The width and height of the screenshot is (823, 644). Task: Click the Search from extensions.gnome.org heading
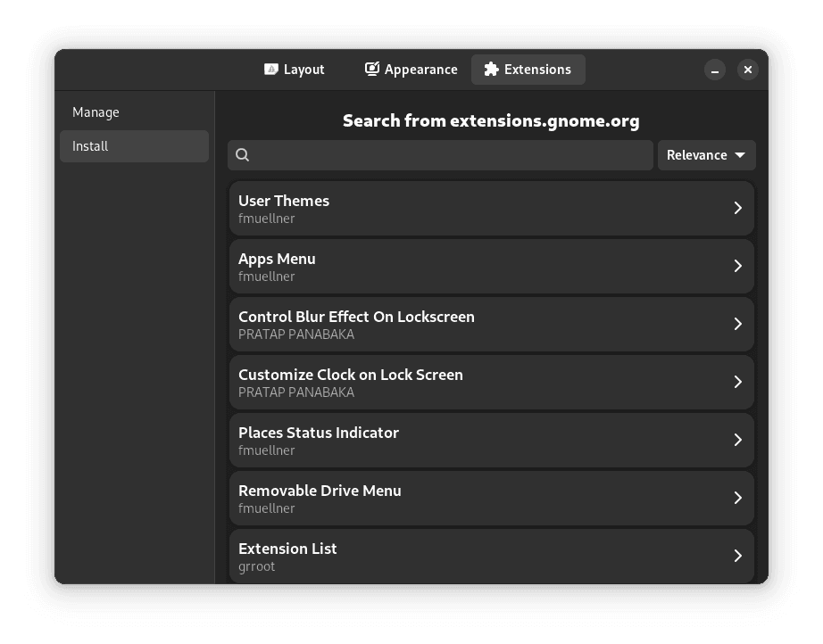[491, 120]
